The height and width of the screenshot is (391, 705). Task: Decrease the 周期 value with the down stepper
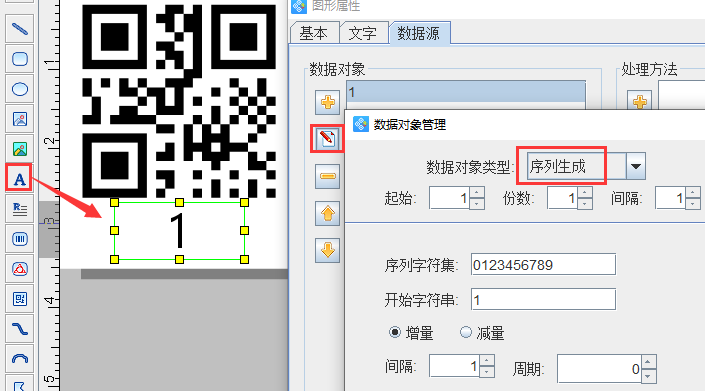(648, 376)
